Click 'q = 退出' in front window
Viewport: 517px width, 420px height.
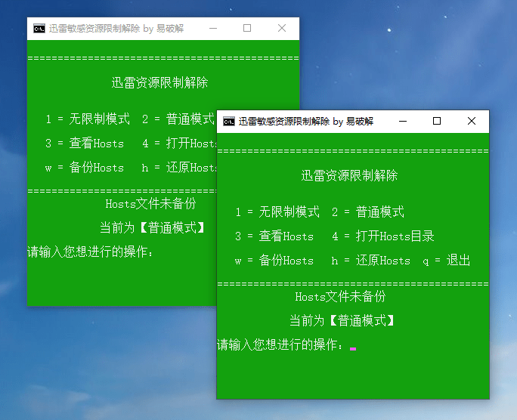point(447,261)
